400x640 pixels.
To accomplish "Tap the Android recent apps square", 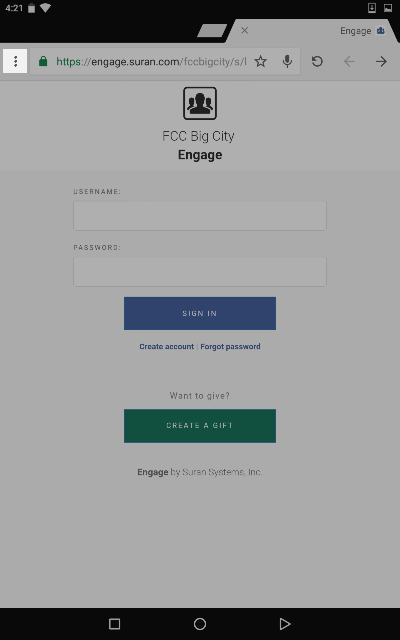I will [115, 624].
